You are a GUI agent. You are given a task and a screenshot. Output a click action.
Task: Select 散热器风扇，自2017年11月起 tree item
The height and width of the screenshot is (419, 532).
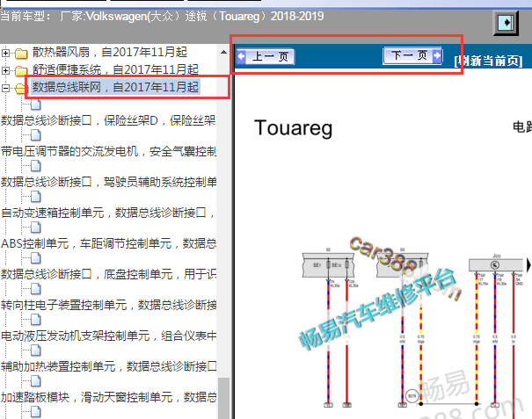click(110, 52)
